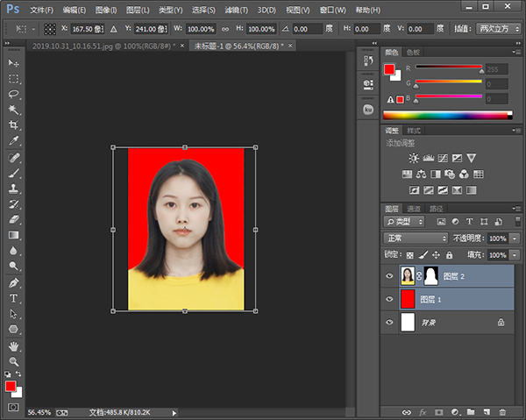Select the Lasso tool in the toolbar

pyautogui.click(x=14, y=94)
